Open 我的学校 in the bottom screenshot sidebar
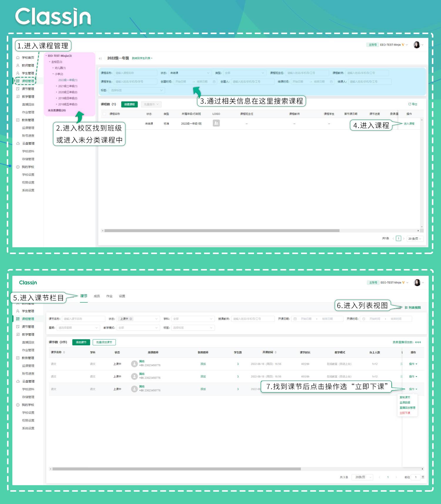Screen dimensions: 441x504 click(25, 405)
